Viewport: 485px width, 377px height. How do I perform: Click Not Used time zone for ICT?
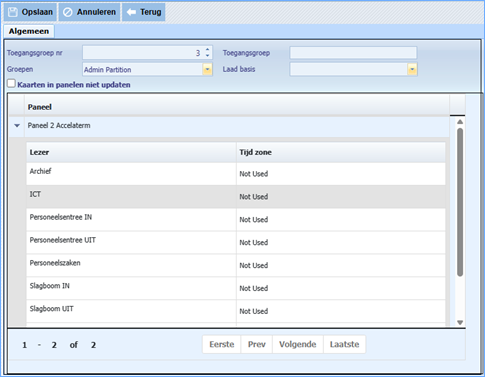pyautogui.click(x=254, y=197)
